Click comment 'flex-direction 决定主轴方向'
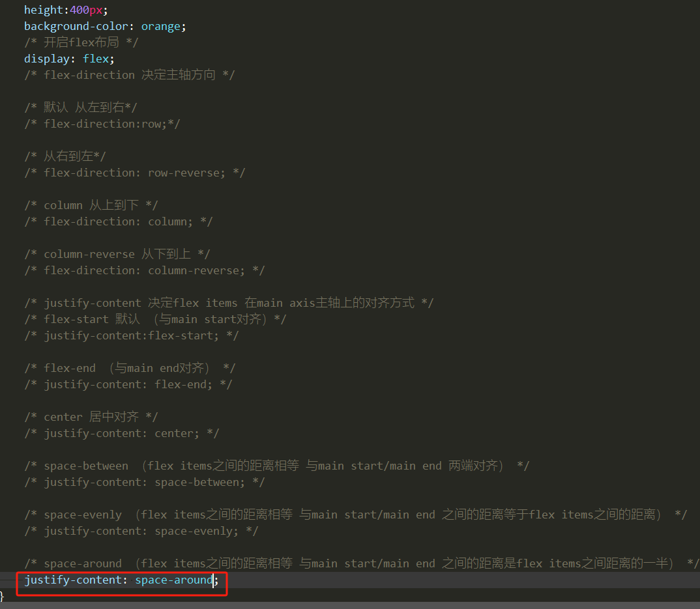The height and width of the screenshot is (609, 700). pos(130,75)
